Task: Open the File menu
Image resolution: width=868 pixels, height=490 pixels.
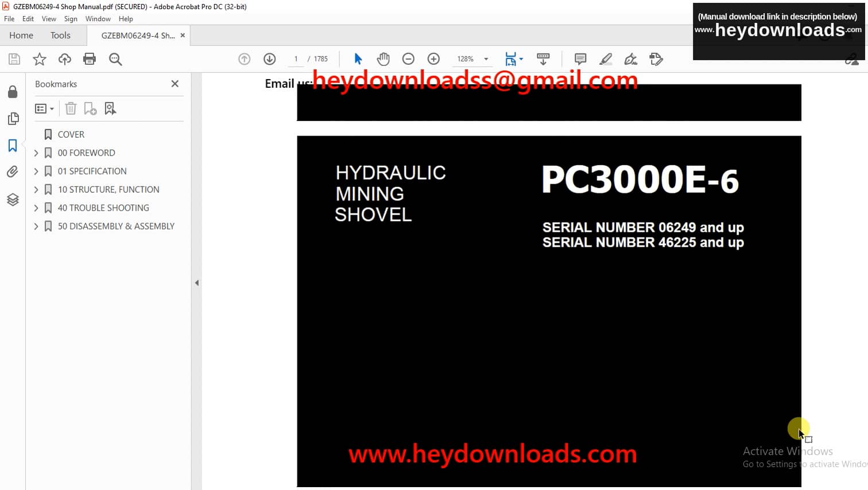Action: (x=9, y=19)
